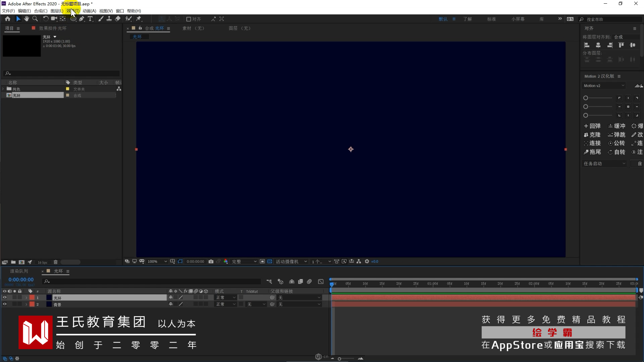
Task: Select the Zoom magnifier tool
Action: (35, 19)
